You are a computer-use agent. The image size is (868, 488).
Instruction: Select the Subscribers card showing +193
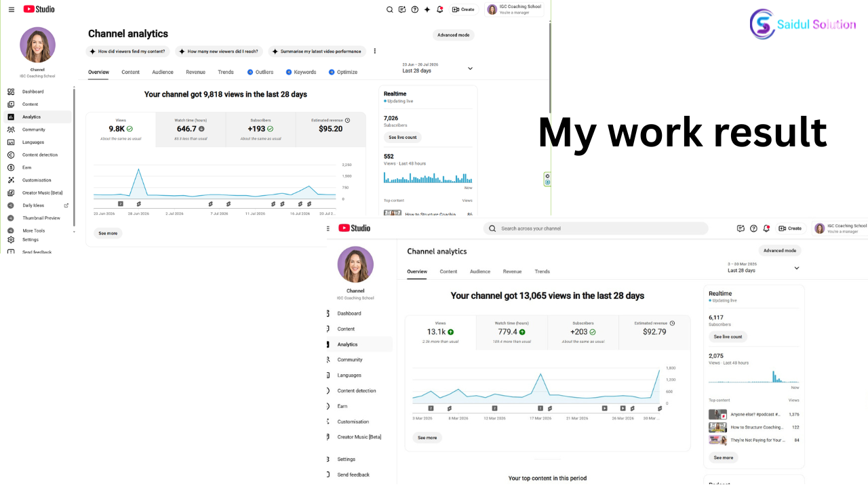click(260, 129)
